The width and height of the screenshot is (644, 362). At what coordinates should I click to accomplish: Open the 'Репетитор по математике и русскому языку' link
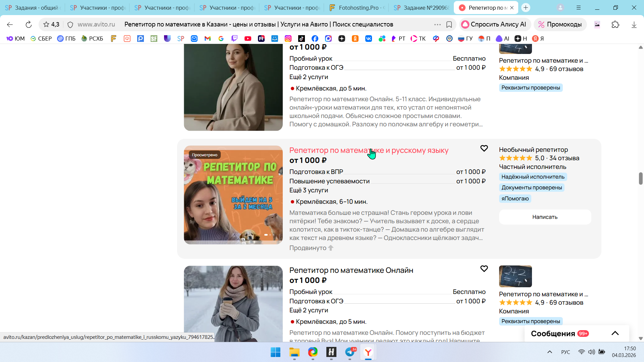tap(369, 150)
